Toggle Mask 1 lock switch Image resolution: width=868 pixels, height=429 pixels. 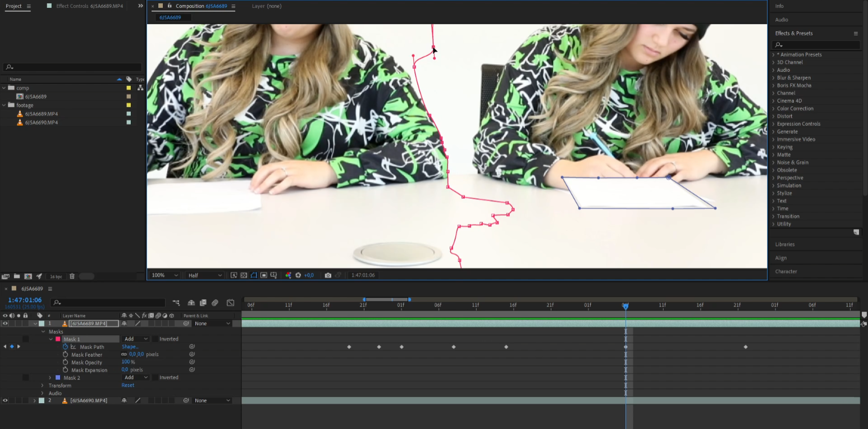pyautogui.click(x=25, y=339)
